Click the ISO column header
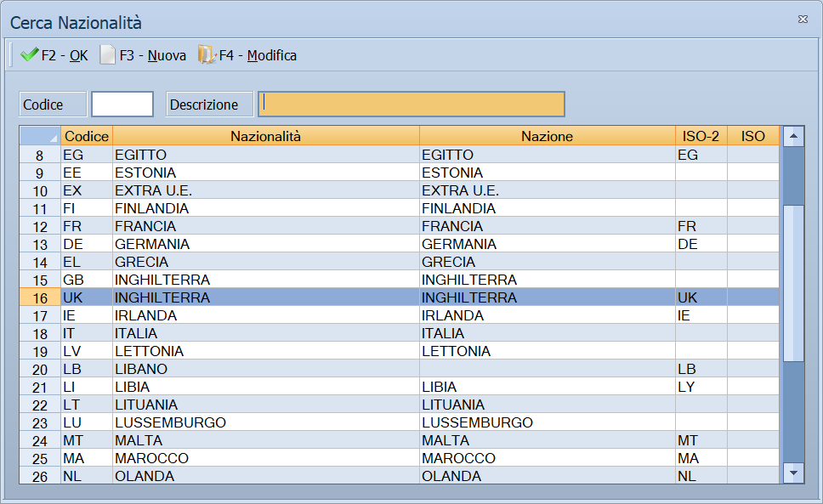Image resolution: width=823 pixels, height=504 pixels. (x=753, y=136)
